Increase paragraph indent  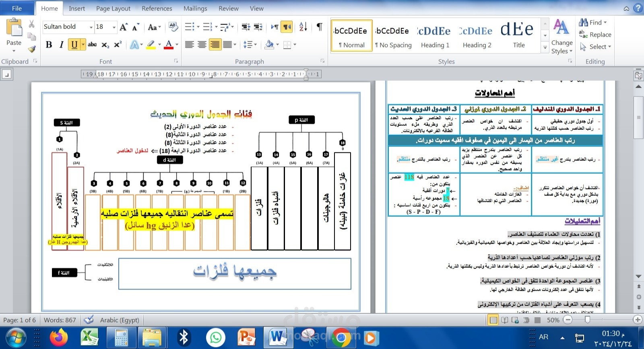coord(258,27)
